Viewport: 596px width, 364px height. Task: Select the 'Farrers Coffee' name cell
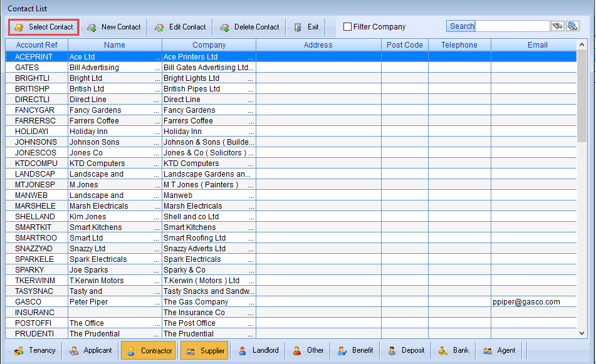115,120
